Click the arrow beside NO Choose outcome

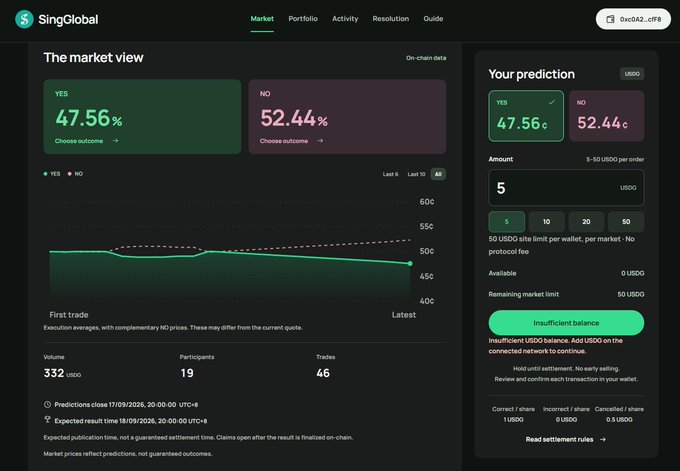tap(320, 141)
